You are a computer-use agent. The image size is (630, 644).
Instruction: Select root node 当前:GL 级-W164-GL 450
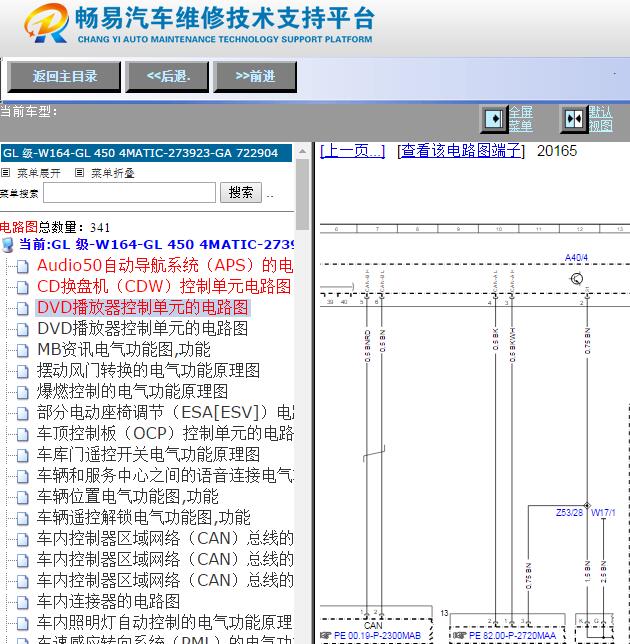tap(156, 244)
